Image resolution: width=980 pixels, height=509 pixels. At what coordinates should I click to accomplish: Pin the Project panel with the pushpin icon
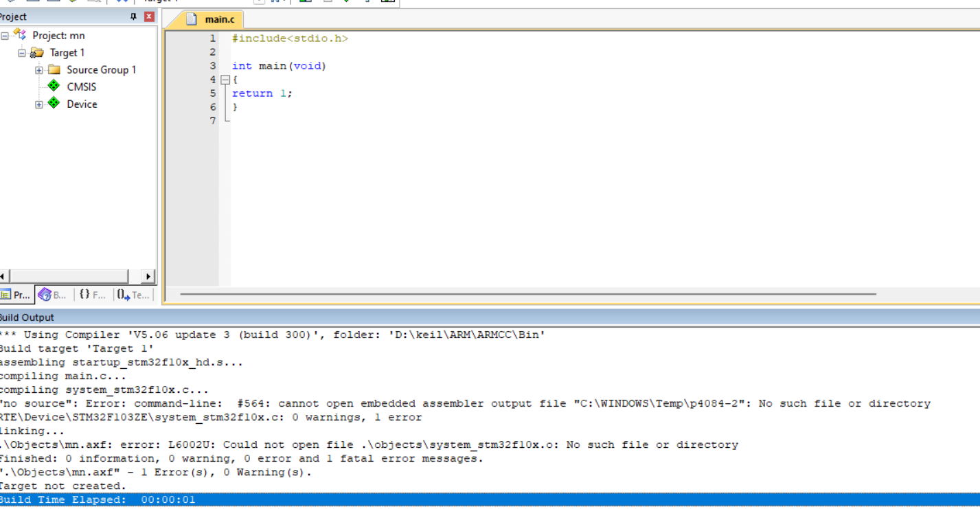[134, 16]
